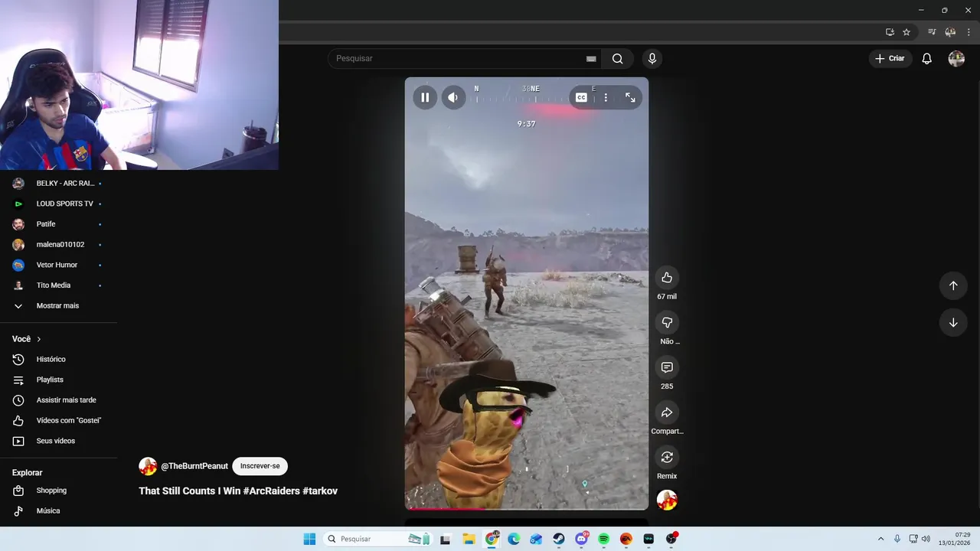Open the system tray volume icon
Viewport: 980px width, 551px height.
point(926,539)
